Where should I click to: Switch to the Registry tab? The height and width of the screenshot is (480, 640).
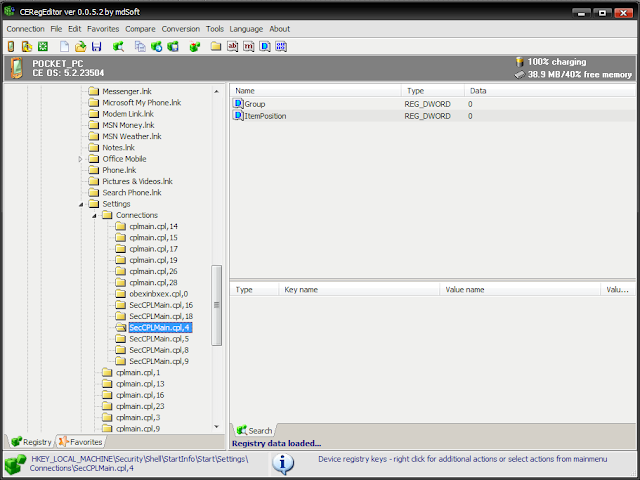[31, 442]
